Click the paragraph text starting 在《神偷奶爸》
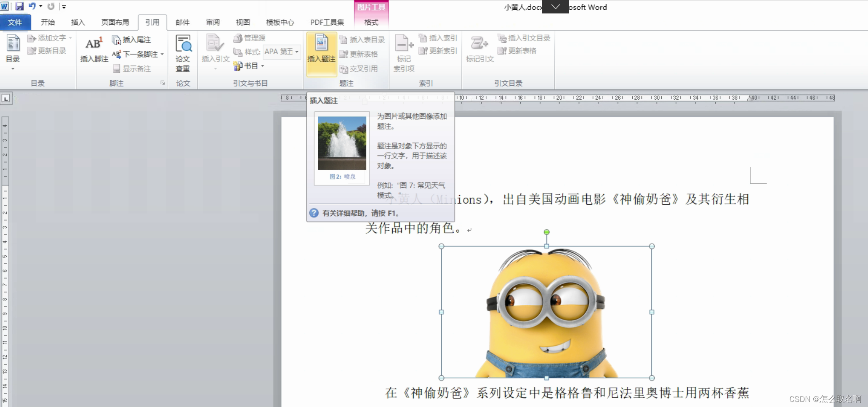This screenshot has width=868, height=407. (x=567, y=393)
